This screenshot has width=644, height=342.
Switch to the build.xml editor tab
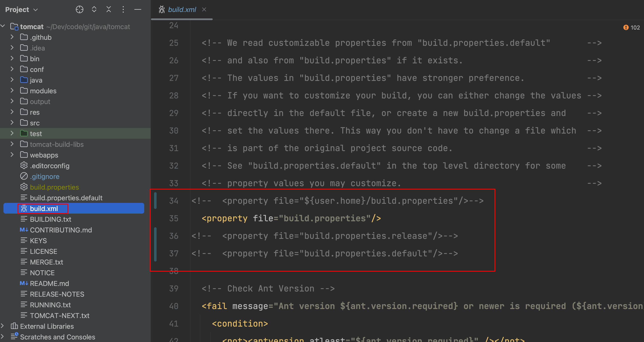coord(182,9)
